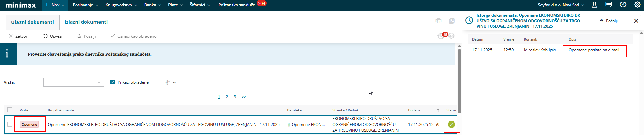This screenshot has height=135, width=644.
Task: Open history icon with badge 15
Action: click(x=441, y=36)
